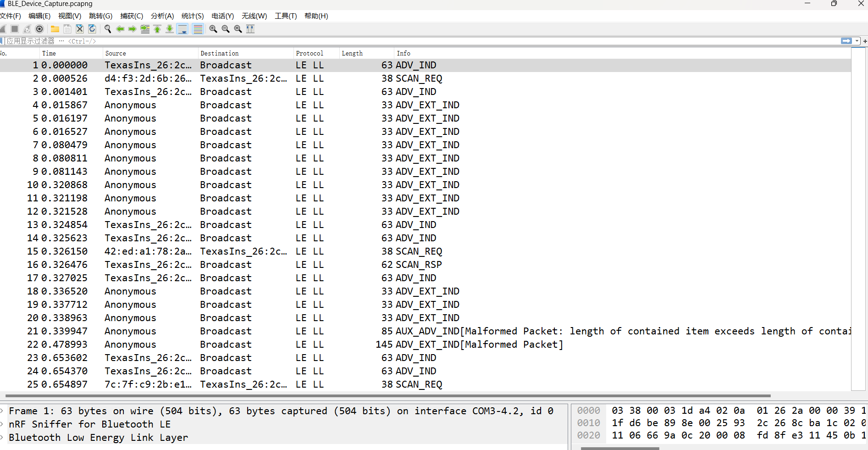Click the display filter bookmark icon

(x=2, y=41)
